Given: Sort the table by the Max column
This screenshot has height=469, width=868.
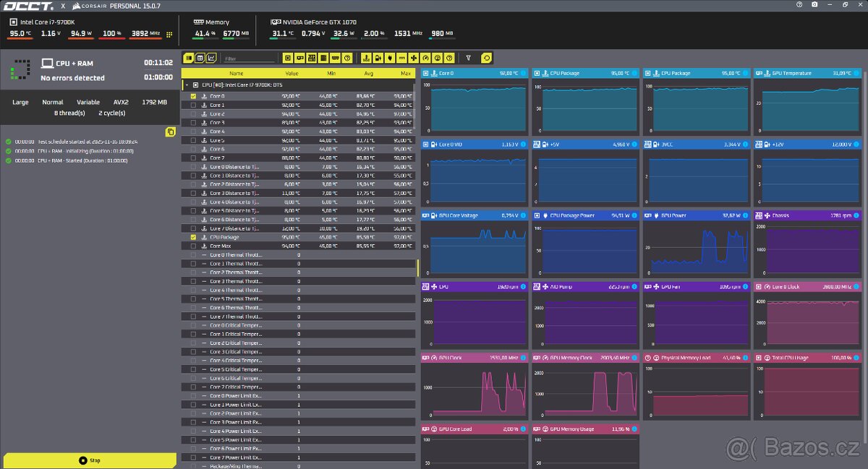Looking at the screenshot, I should 405,73.
